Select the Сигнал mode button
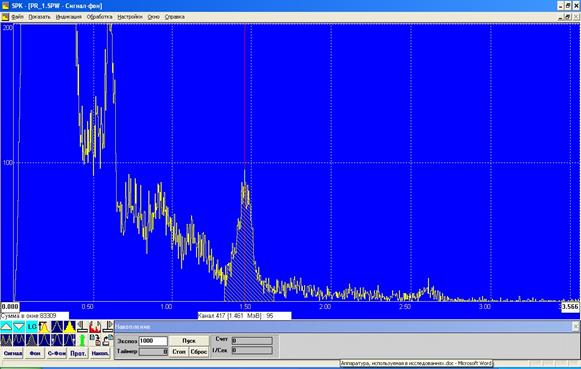Image resolution: width=581 pixels, height=369 pixels. 13,353
